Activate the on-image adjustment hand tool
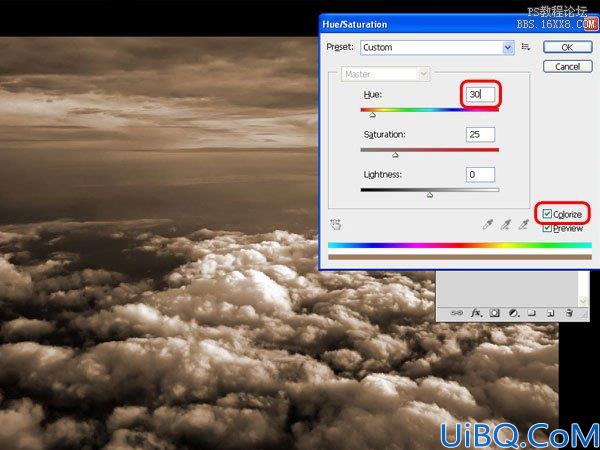Screen dimensions: 600x450 (336, 224)
